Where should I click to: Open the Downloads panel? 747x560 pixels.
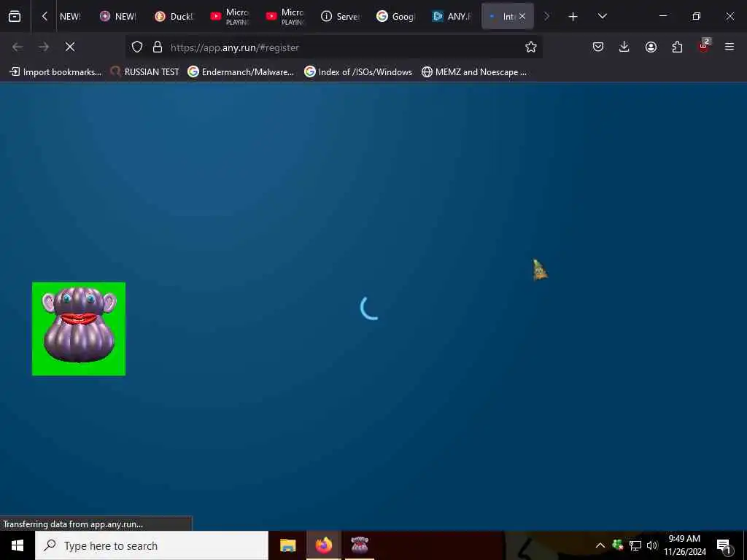tap(624, 47)
